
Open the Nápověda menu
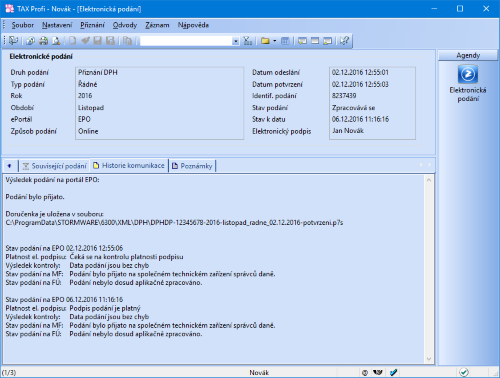[193, 25]
